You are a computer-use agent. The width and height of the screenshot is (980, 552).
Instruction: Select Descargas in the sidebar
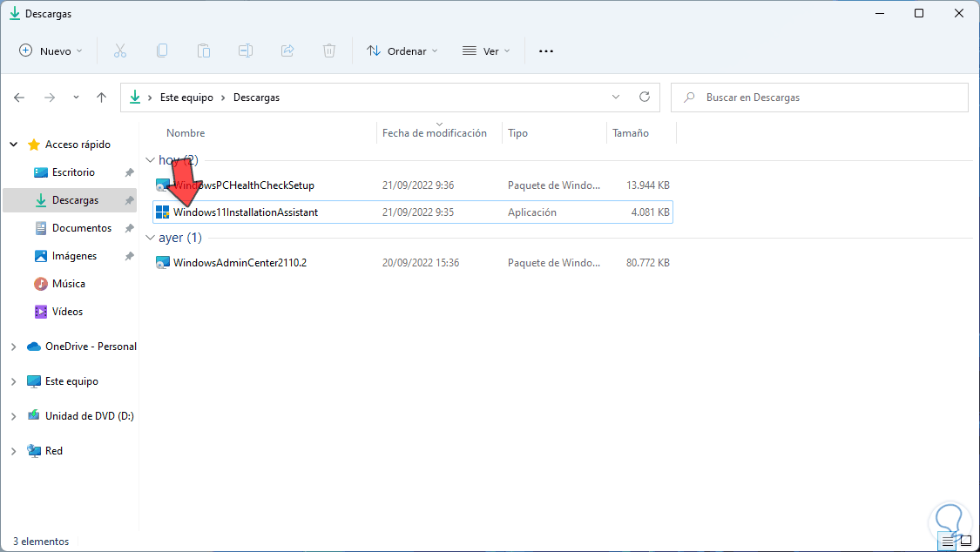coord(70,200)
